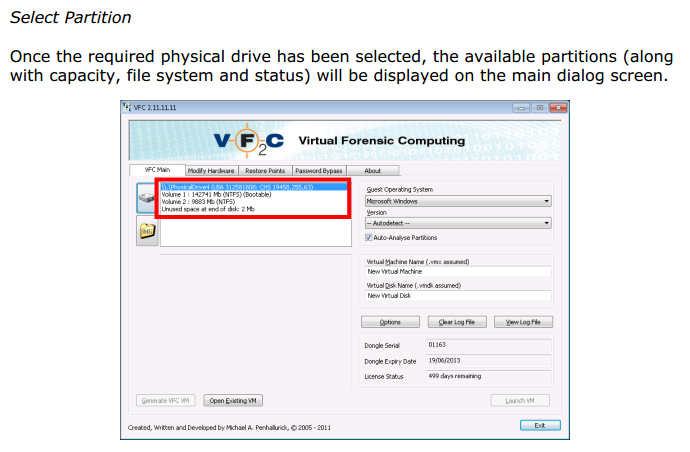Viewport: 690px width, 452px height.
Task: Click the Virtual Disk Name field
Action: tap(458, 296)
